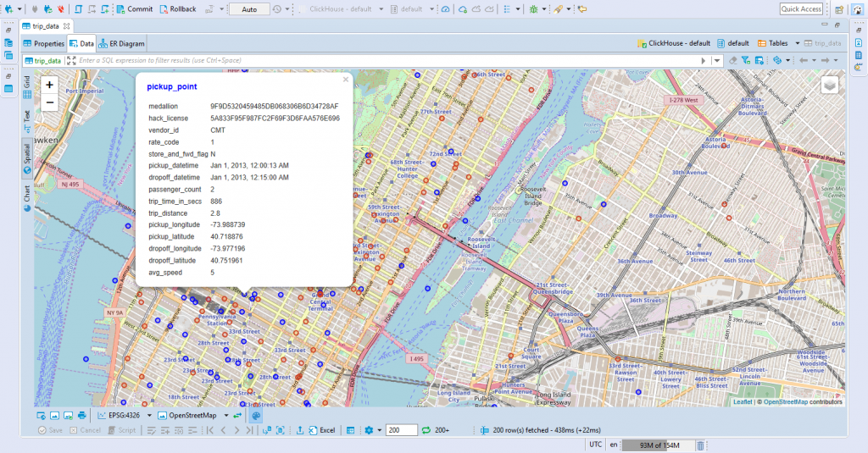The image size is (868, 453).
Task: Switch to the Properties tab
Action: coord(44,43)
